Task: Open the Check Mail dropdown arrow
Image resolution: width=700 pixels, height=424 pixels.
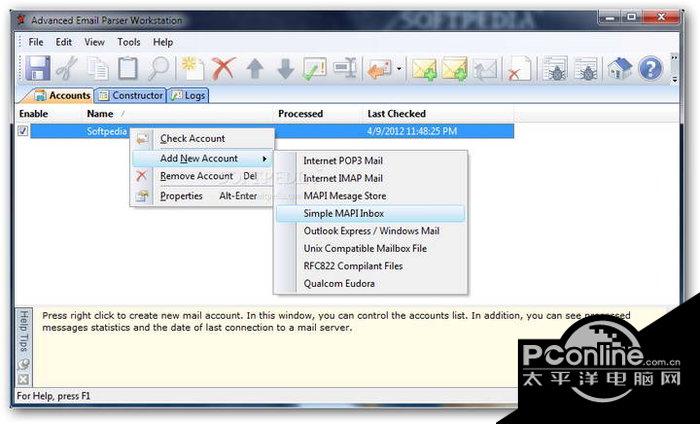Action: pos(399,69)
